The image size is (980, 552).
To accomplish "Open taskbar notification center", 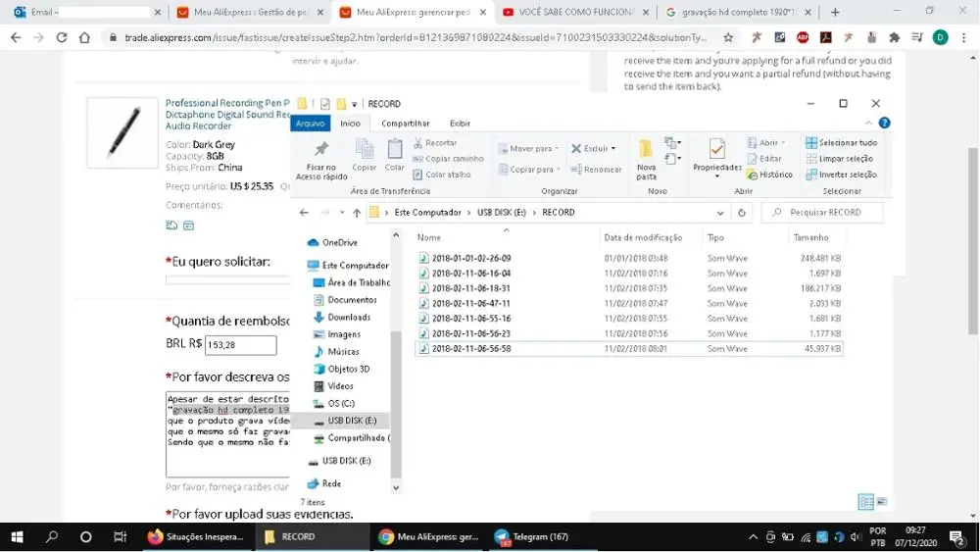I will click(956, 537).
